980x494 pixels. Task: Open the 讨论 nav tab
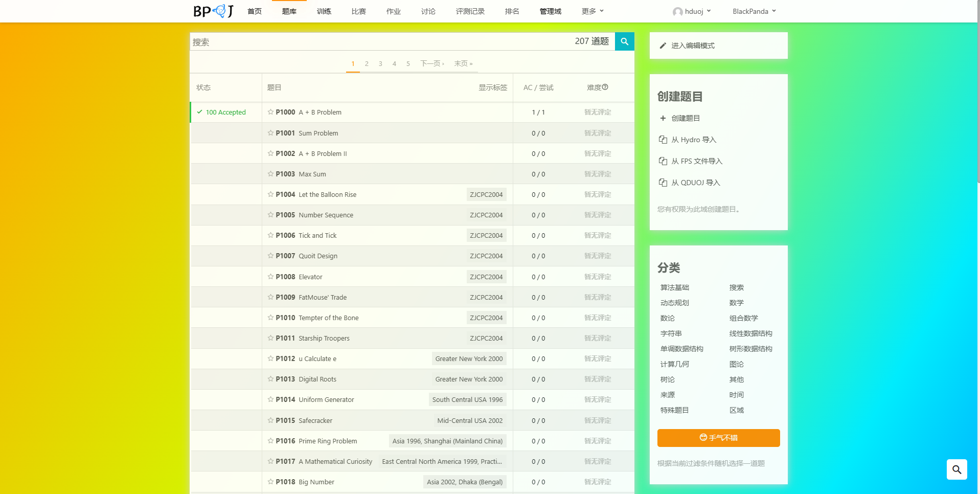click(428, 11)
